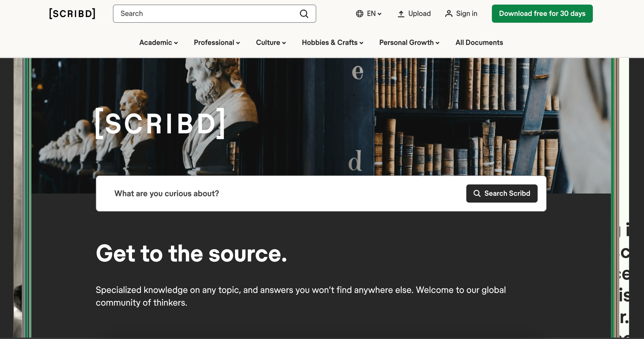Focus the top Search input field
The width and height of the screenshot is (644, 339).
206,14
